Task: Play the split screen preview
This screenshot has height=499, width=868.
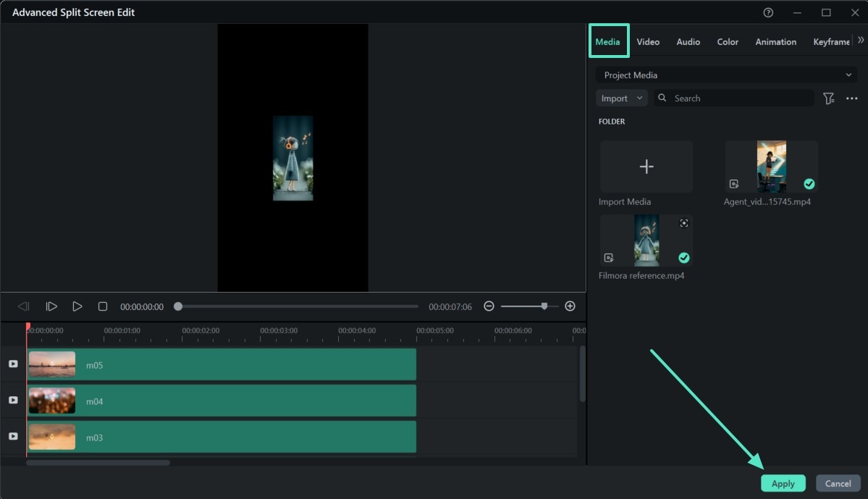Action: tap(77, 306)
